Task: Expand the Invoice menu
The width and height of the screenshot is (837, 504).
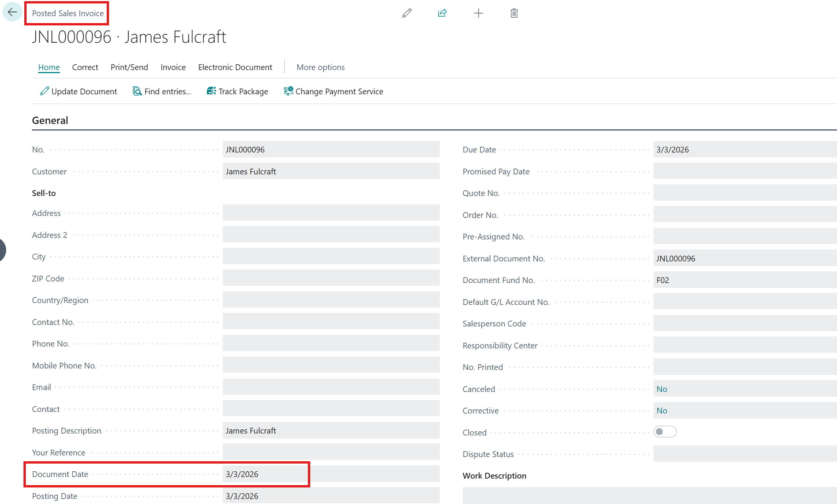Action: point(173,67)
